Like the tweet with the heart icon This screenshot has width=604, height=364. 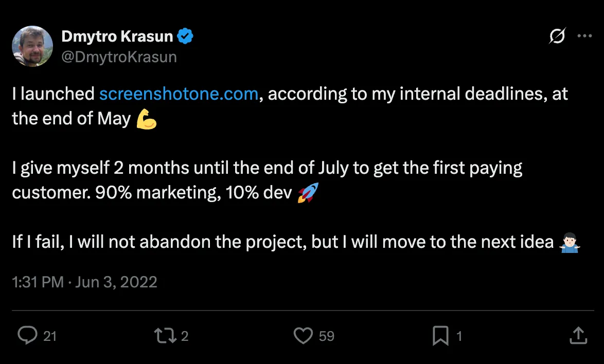(305, 335)
